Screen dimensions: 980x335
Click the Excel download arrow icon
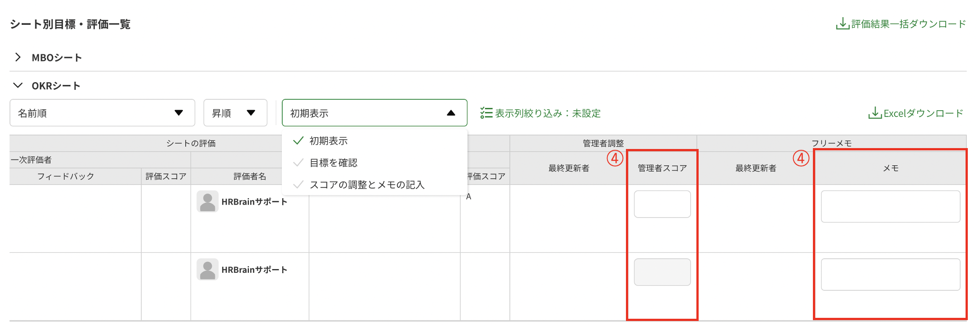pos(875,113)
